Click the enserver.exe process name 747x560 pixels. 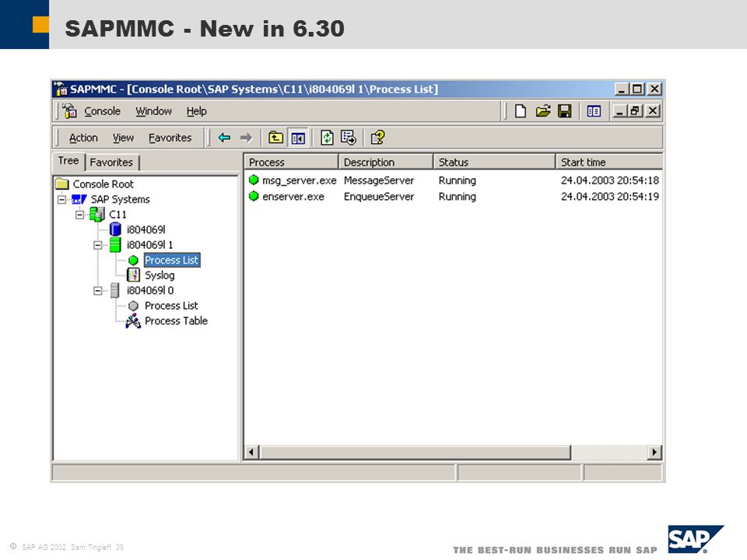(x=293, y=197)
